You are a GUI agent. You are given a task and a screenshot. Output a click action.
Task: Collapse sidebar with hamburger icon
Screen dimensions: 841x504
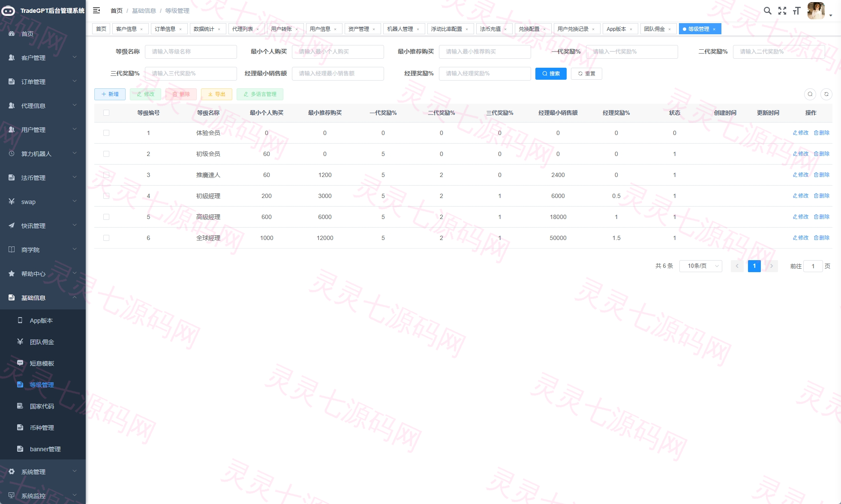coord(96,10)
